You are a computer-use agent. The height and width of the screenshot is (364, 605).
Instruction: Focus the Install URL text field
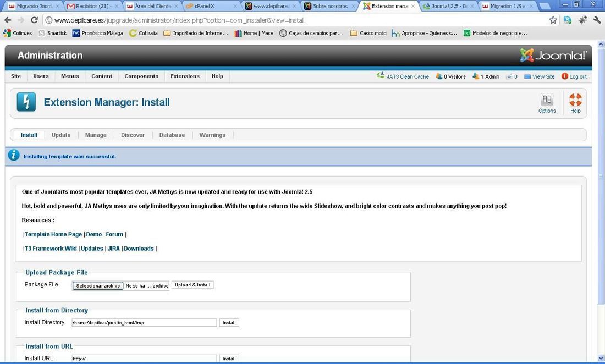(x=144, y=359)
